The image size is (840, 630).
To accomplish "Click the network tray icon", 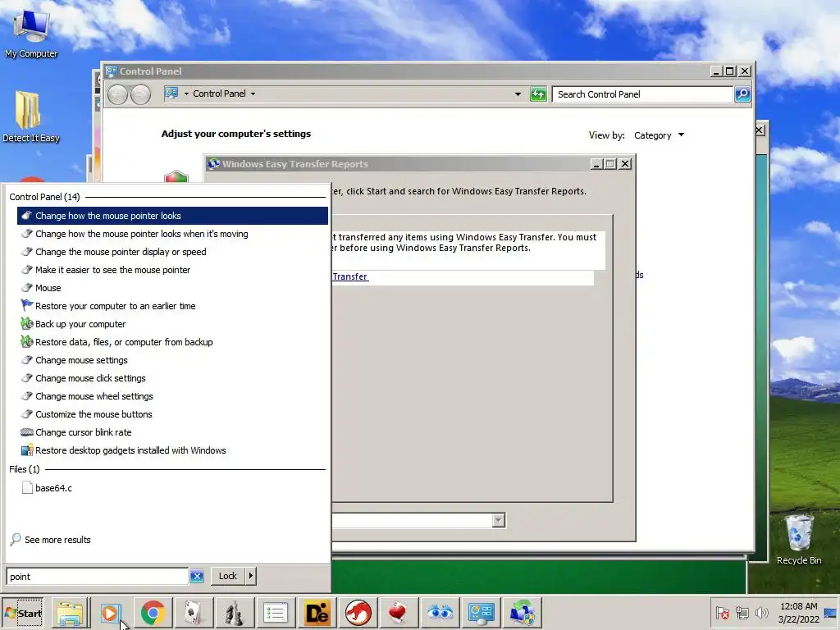I will 742,613.
